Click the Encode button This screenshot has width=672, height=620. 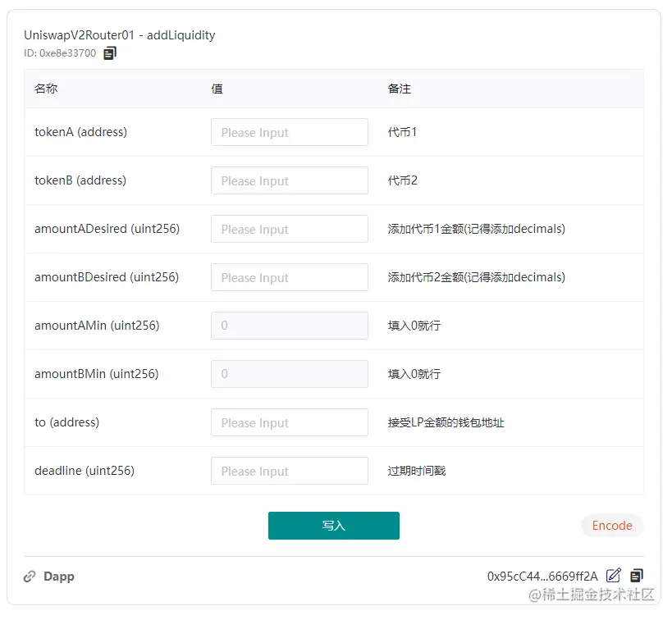tap(611, 526)
